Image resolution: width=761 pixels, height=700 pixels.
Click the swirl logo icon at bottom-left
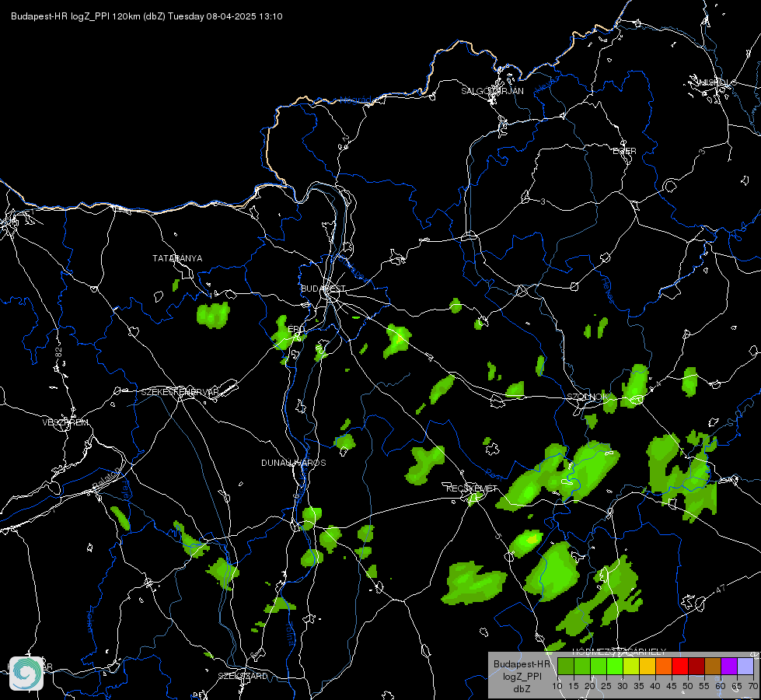(x=26, y=674)
